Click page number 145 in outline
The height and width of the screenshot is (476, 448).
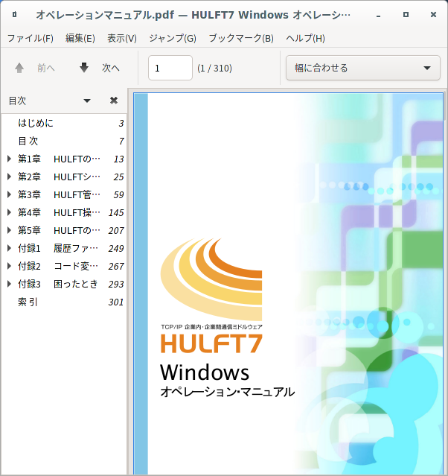[116, 212]
